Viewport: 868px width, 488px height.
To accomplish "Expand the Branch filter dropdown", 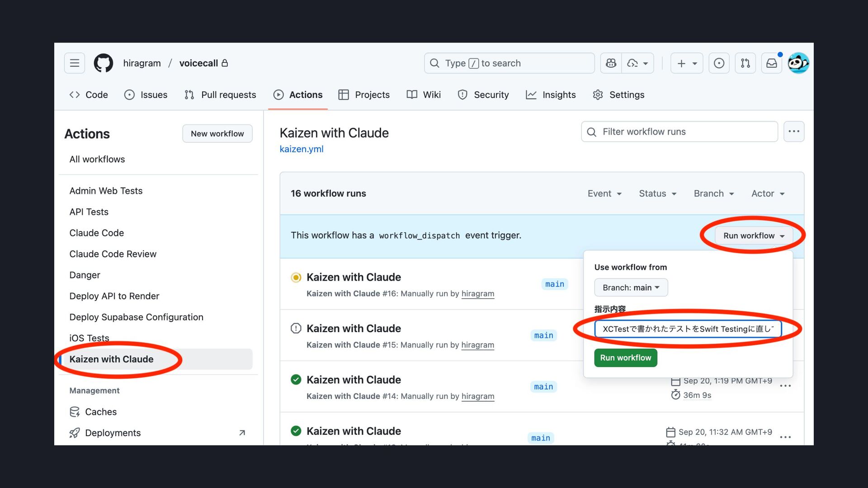I will point(714,194).
